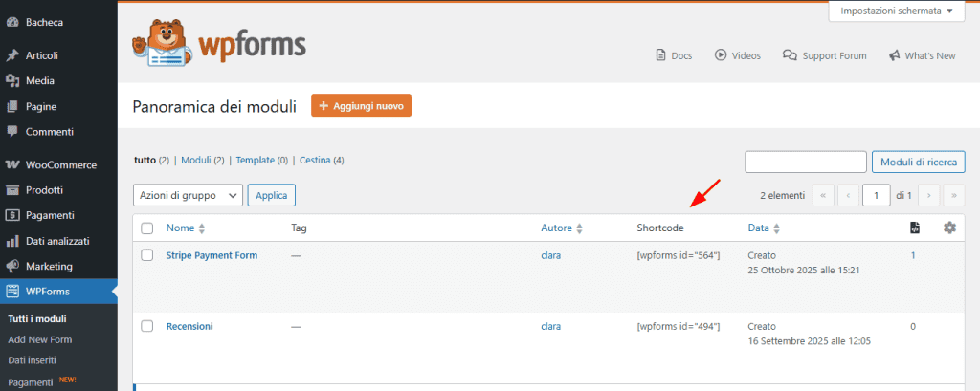Click the entries file icon column header
This screenshot has height=391, width=980.
[915, 228]
